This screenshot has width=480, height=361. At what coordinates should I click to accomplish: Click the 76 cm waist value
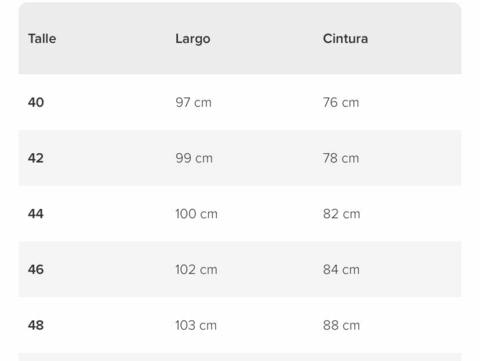341,102
